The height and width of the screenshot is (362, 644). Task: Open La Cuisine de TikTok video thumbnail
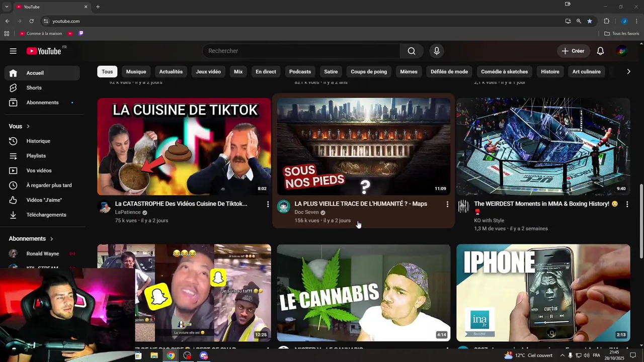[x=184, y=146]
